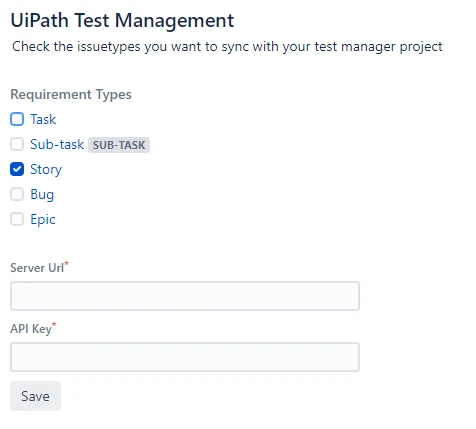Click the Epic label text
The width and height of the screenshot is (476, 429).
(43, 220)
